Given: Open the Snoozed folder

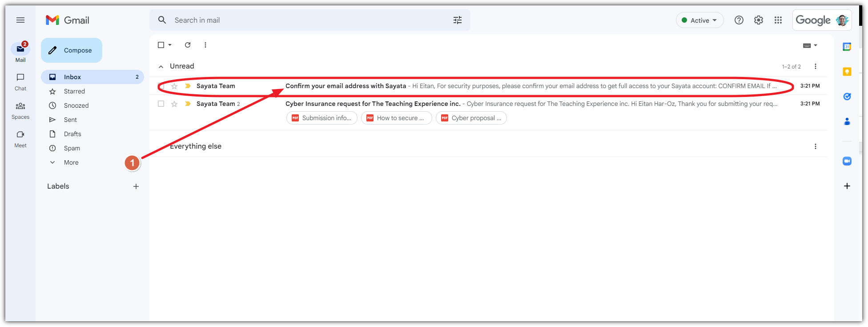Looking at the screenshot, I should click(92, 105).
